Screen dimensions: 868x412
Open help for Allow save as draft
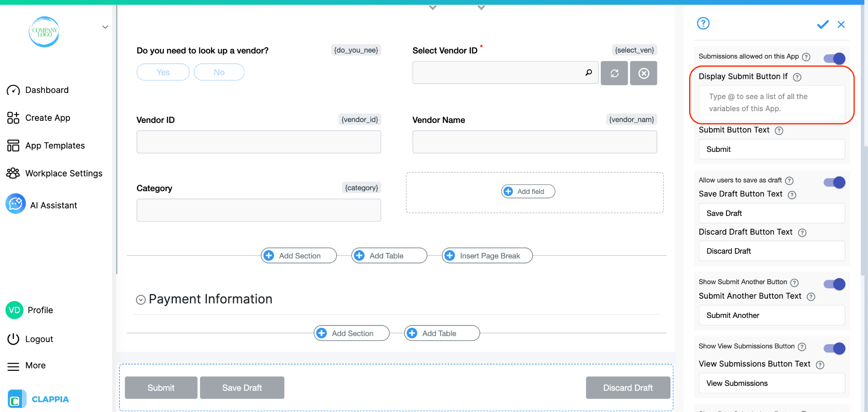tap(789, 181)
